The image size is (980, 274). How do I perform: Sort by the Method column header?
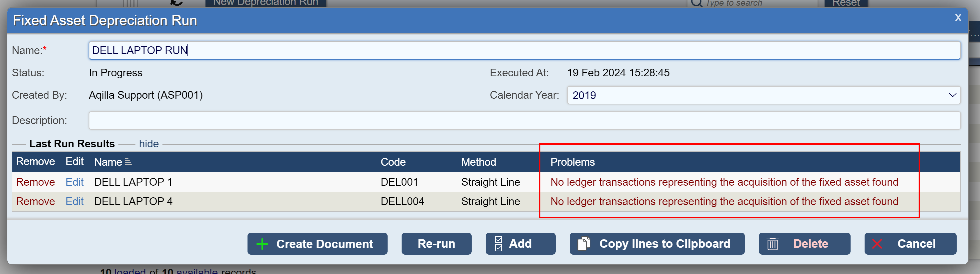tap(478, 162)
